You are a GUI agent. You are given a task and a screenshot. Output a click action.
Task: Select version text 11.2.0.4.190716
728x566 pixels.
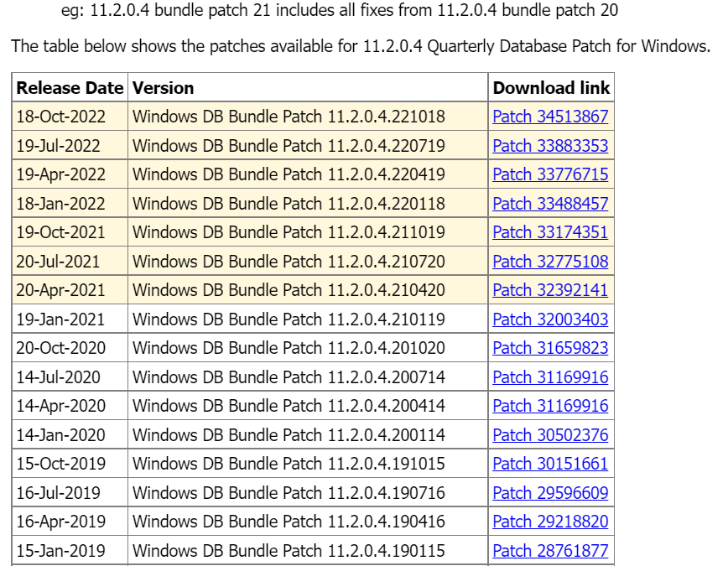pyautogui.click(x=387, y=493)
